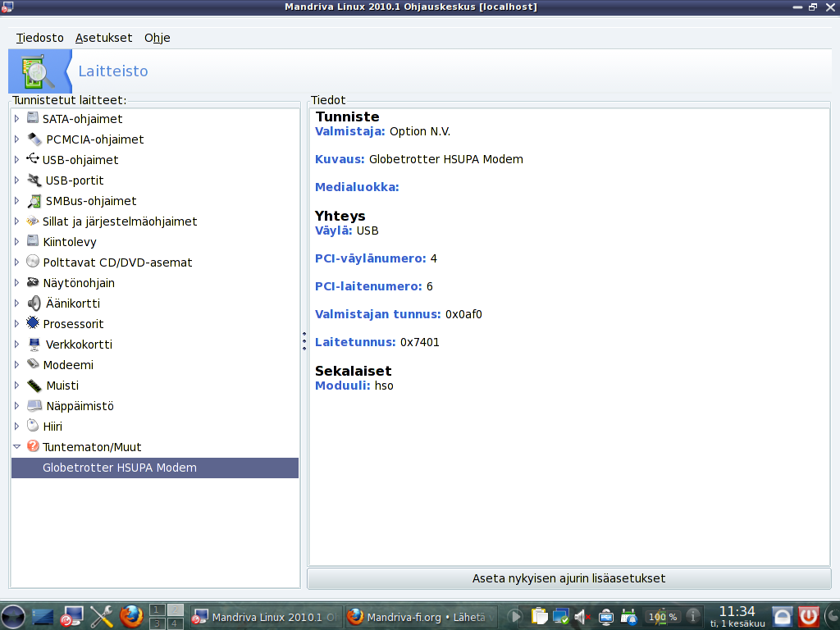Screen dimensions: 840x630
Task: Click the Modeemi icon
Action: [x=33, y=364]
